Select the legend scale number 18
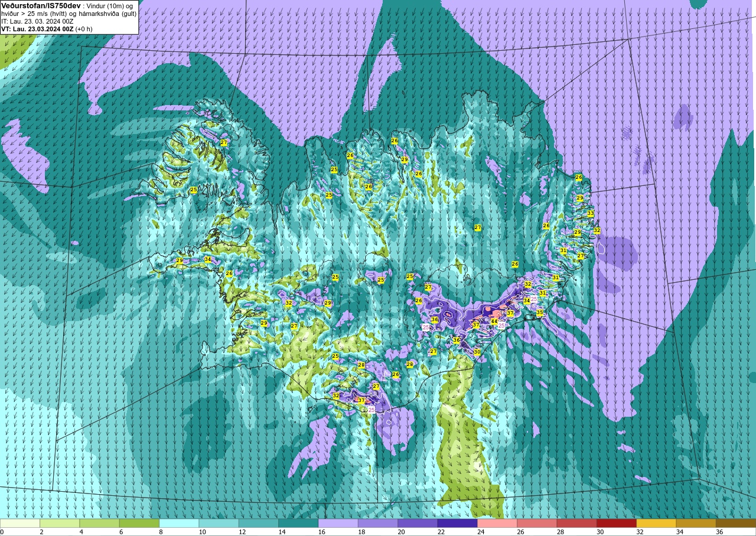Viewport: 756px width, 536px height. coord(361,532)
